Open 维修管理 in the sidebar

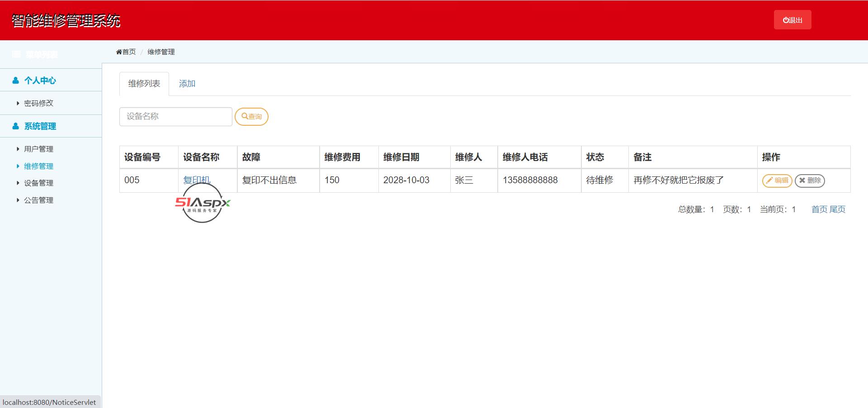tap(38, 166)
